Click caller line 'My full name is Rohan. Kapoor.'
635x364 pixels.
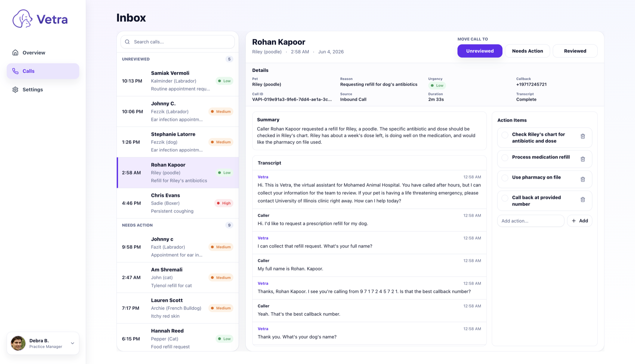(x=290, y=269)
